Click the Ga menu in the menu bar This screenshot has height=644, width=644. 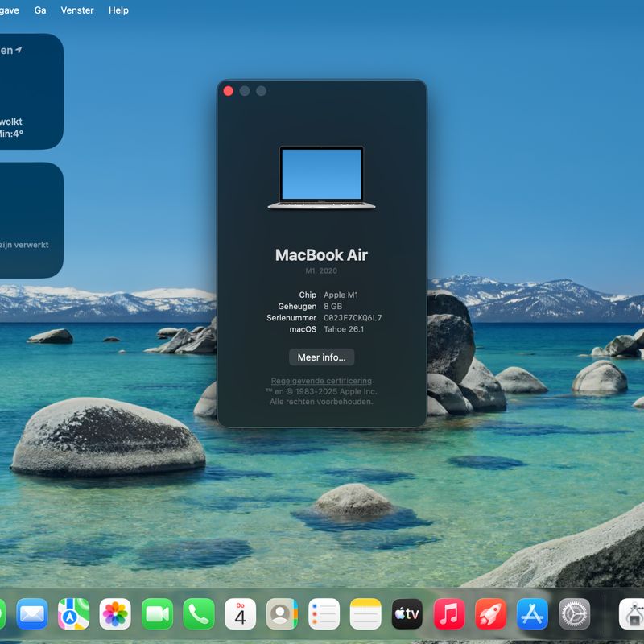pyautogui.click(x=40, y=10)
